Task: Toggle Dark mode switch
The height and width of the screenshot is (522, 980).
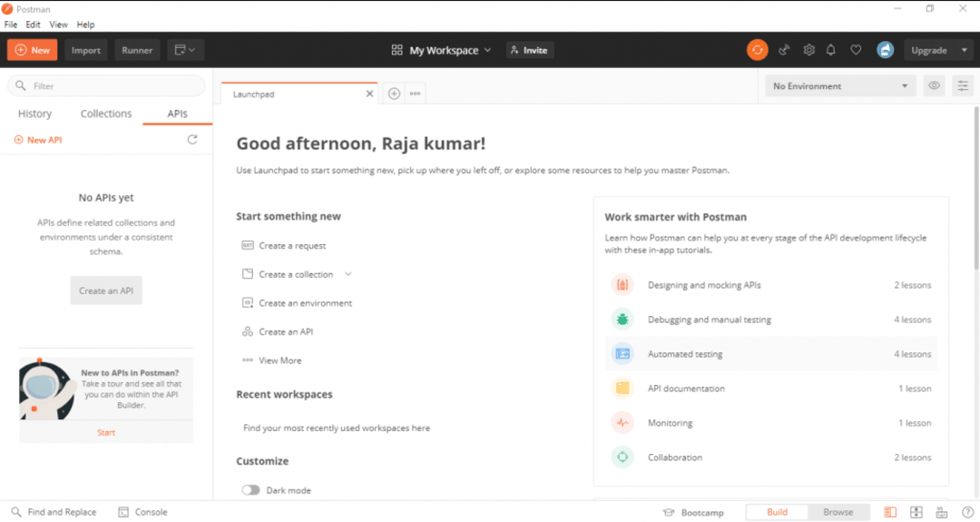Action: (251, 490)
